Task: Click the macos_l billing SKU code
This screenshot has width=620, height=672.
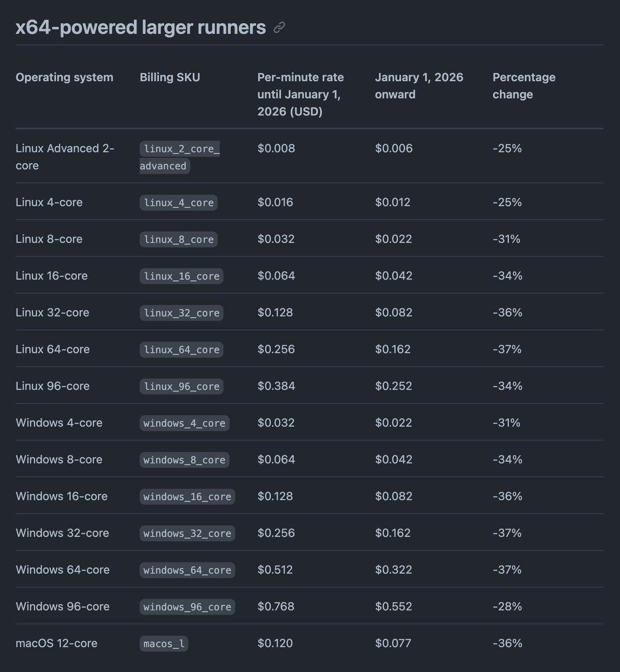Action: pos(164,643)
